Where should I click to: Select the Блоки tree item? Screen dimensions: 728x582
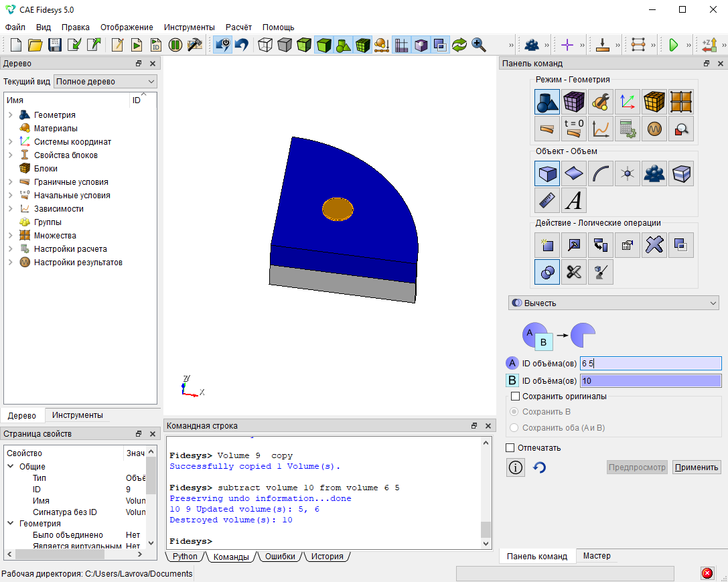click(x=46, y=169)
